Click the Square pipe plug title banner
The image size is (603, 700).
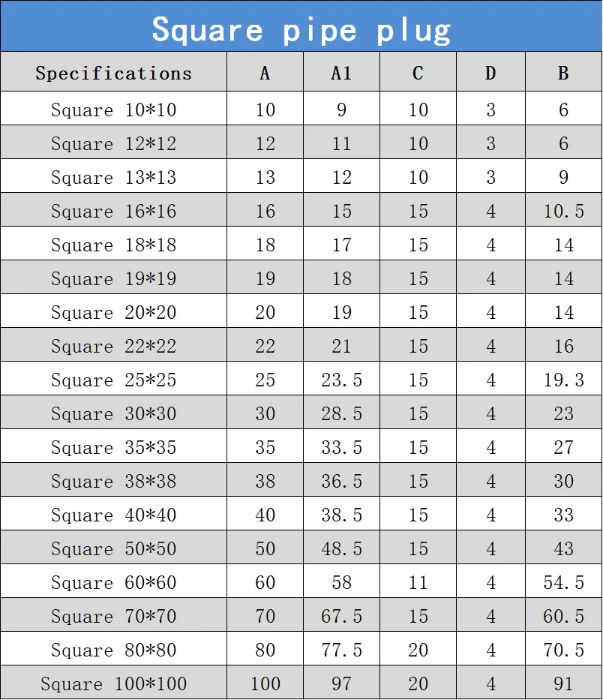pyautogui.click(x=301, y=26)
